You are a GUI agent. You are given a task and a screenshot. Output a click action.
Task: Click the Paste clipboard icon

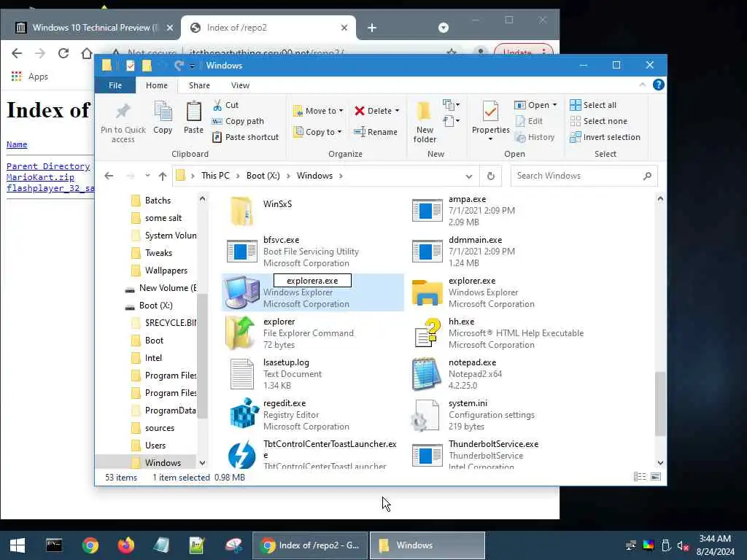tap(193, 112)
